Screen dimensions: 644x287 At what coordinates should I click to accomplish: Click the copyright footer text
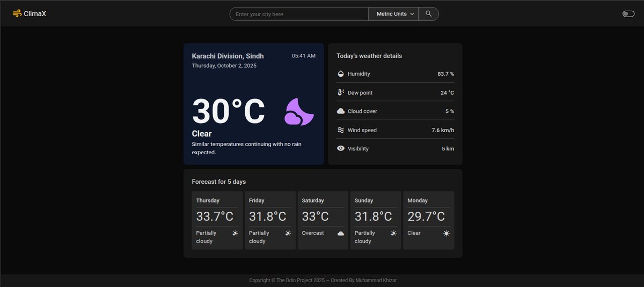point(323,281)
